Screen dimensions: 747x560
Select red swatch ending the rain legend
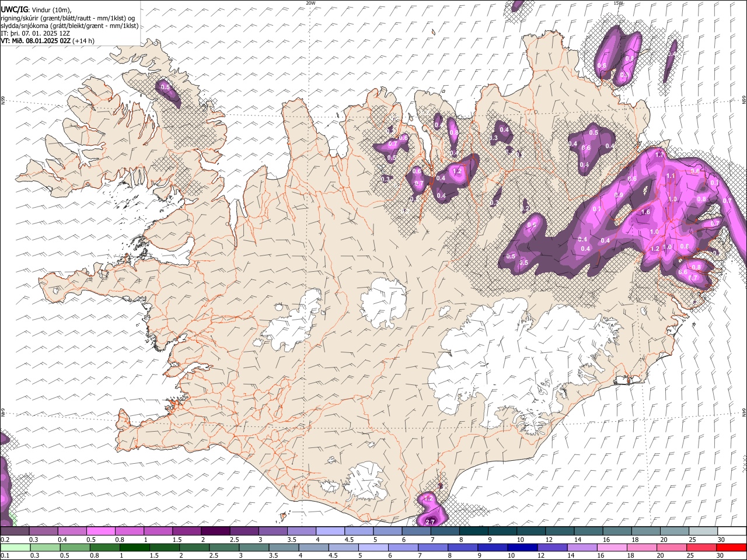tap(731, 548)
